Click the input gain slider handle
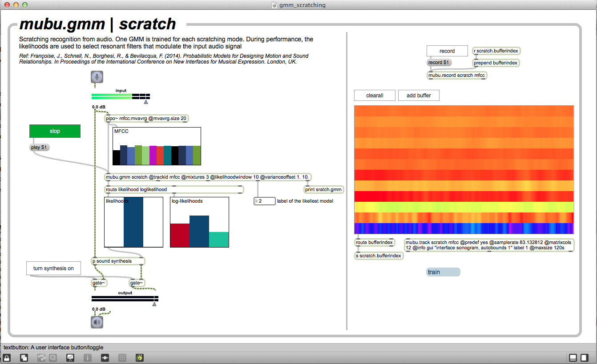 tap(146, 102)
